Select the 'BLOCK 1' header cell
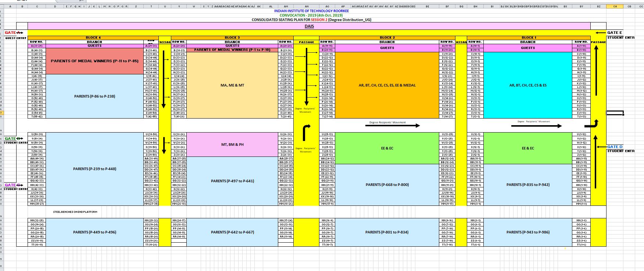The height and width of the screenshot is (271, 644). 529,38
